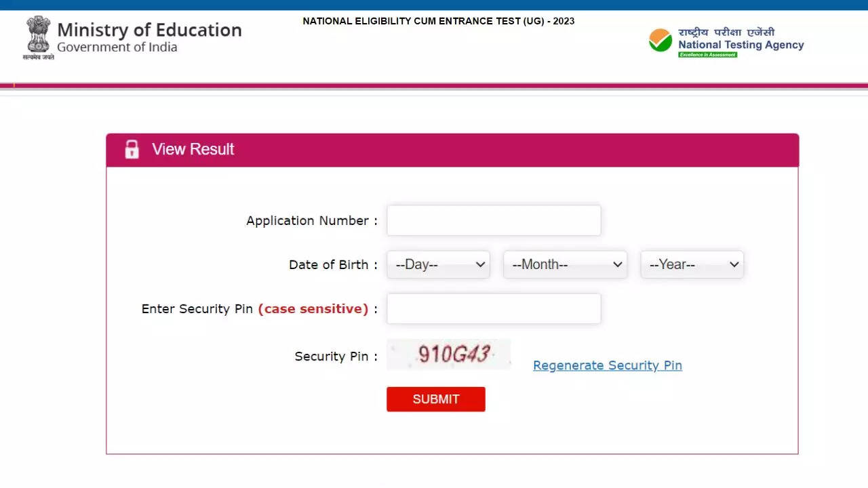Click the 910G43 captcha image

point(449,354)
